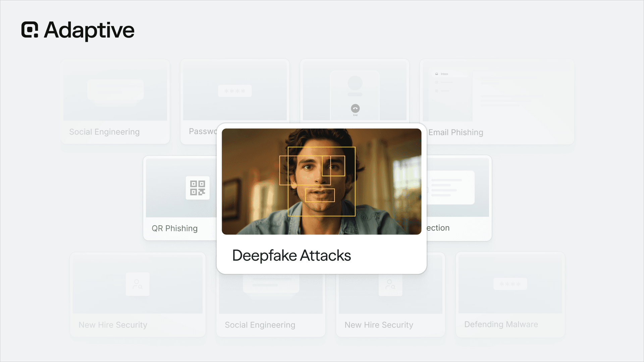
Task: Click the asterisks icon in Defending Malware card
Action: [510, 284]
